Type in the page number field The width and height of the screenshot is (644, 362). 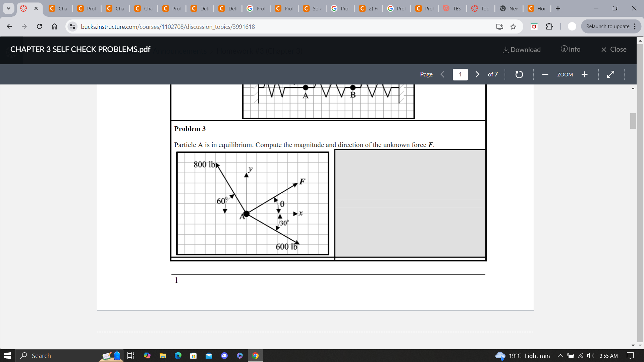click(x=460, y=74)
